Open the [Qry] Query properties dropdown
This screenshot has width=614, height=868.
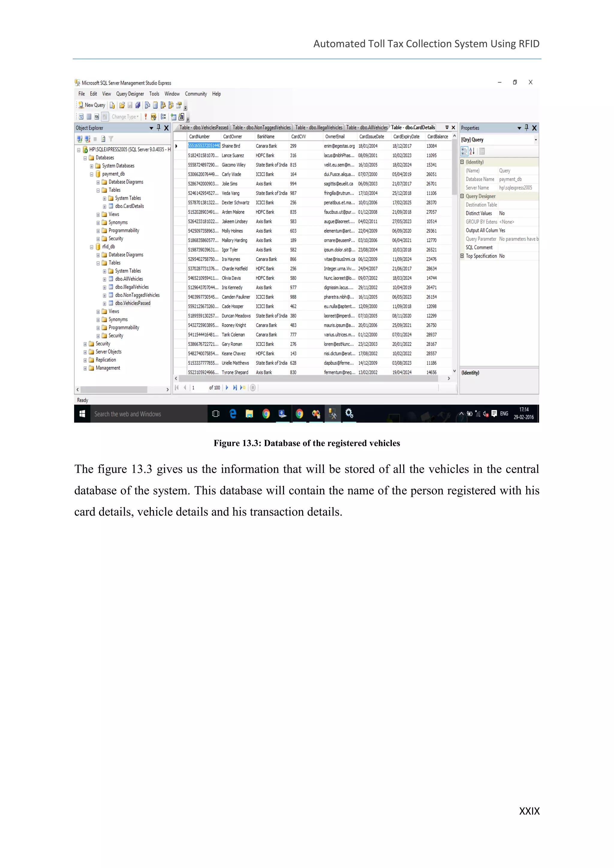tap(535, 140)
